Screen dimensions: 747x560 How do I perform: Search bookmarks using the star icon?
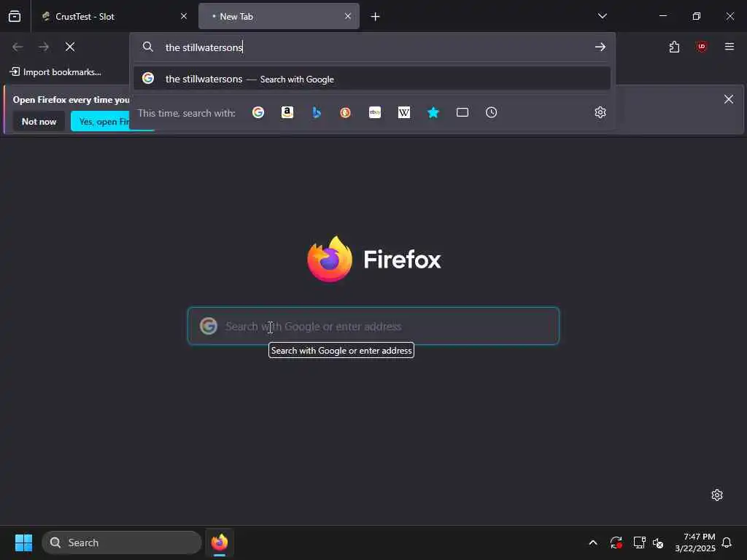tap(433, 112)
